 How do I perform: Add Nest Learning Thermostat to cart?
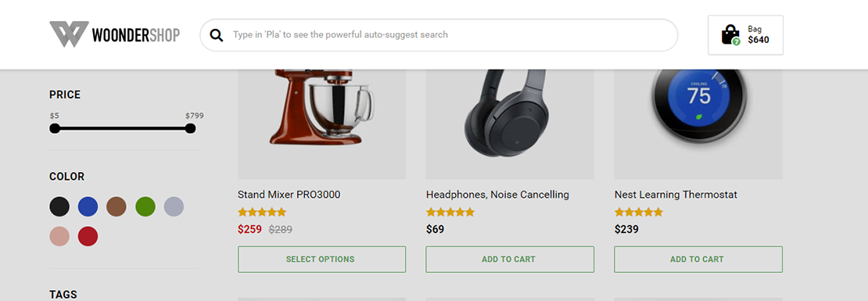698,259
